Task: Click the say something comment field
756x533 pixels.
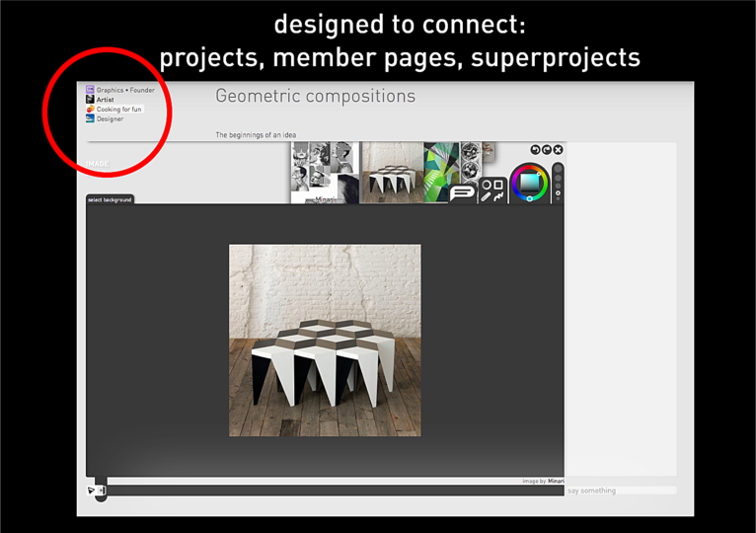Action: (x=622, y=491)
